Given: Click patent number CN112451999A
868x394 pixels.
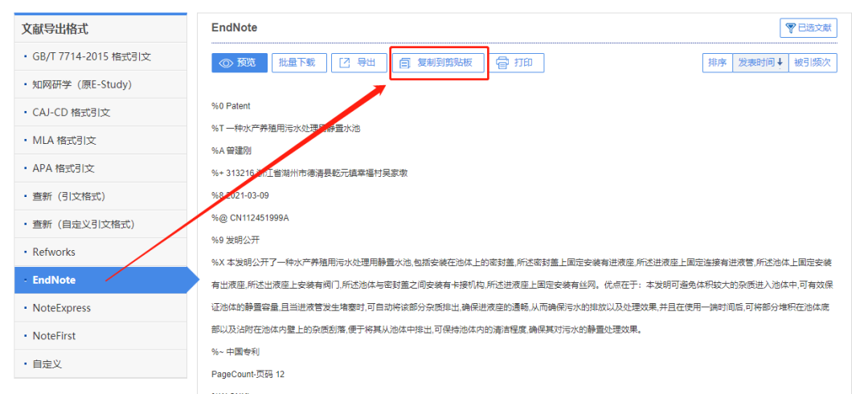Looking at the screenshot, I should point(260,218).
